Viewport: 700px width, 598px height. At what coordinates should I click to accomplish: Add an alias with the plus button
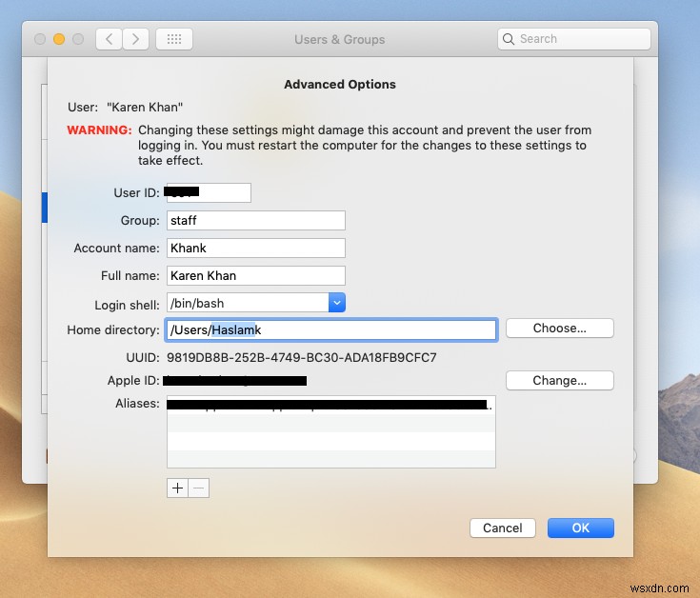pyautogui.click(x=177, y=488)
